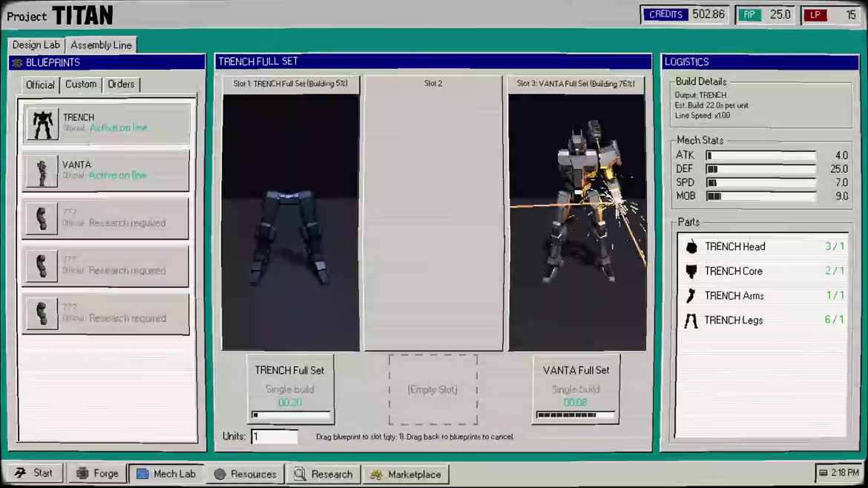Click the first locked ??? blueprint icon
This screenshot has height=488, width=868.
(x=42, y=219)
